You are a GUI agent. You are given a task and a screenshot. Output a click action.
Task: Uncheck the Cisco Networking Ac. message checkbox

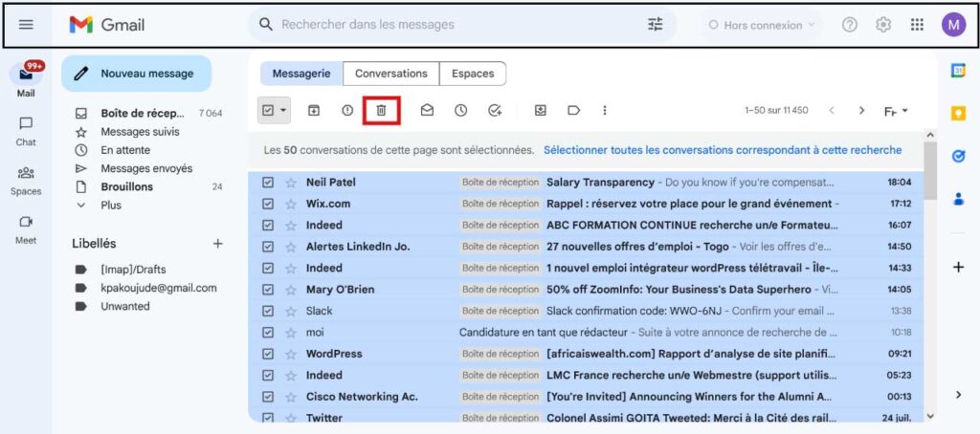click(268, 397)
